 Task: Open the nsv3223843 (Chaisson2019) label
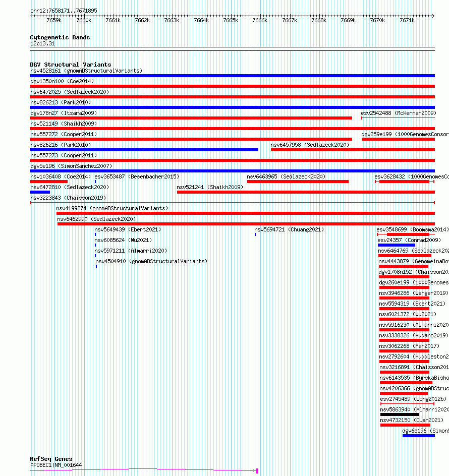point(68,198)
